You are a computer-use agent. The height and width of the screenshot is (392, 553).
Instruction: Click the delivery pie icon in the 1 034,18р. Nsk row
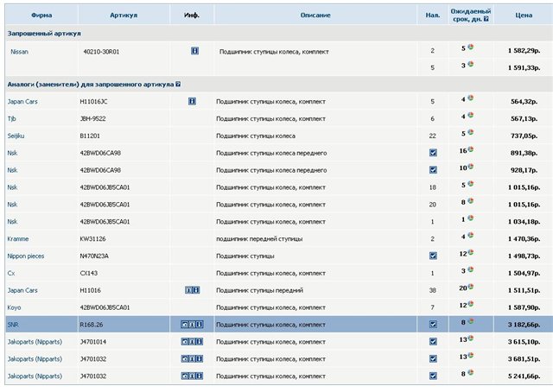pos(470,218)
